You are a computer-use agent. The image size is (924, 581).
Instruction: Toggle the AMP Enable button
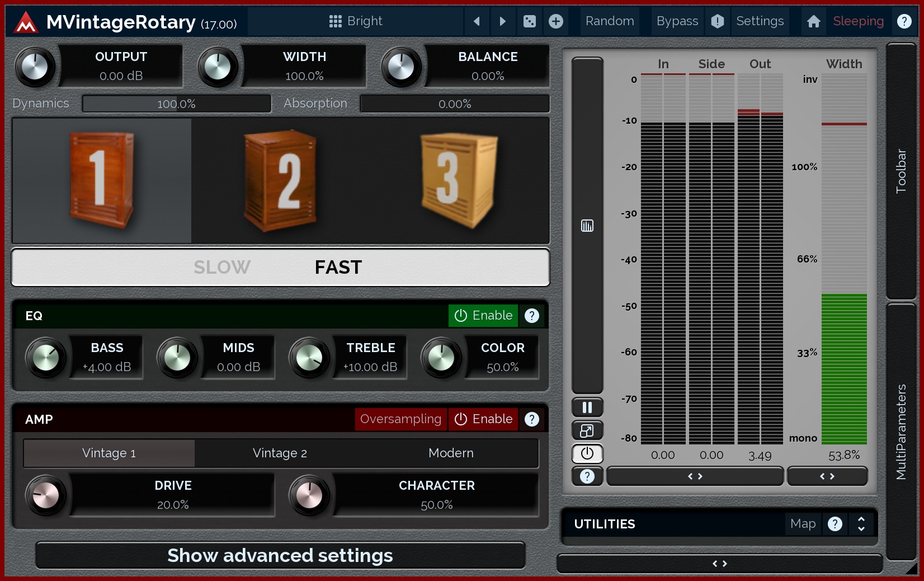coord(483,419)
